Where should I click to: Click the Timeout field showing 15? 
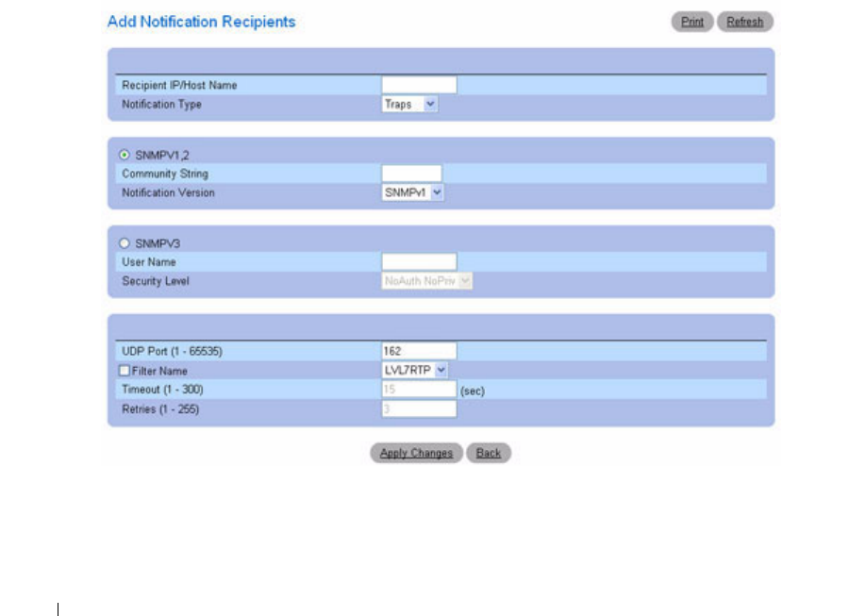[419, 390]
